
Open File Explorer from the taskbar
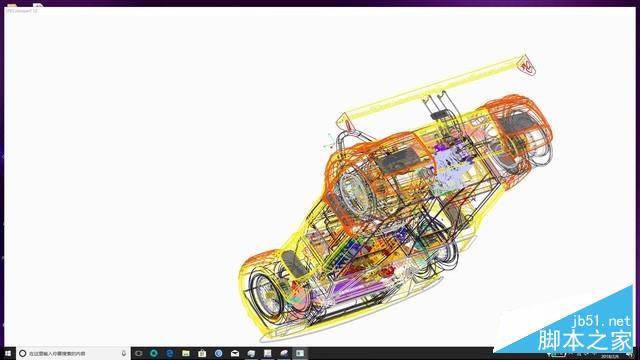[186, 353]
